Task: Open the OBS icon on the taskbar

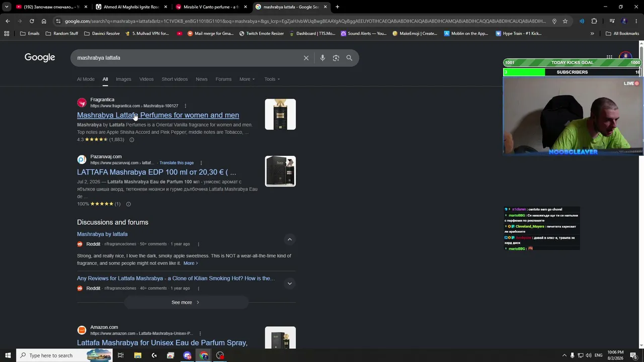Action: click(220, 355)
